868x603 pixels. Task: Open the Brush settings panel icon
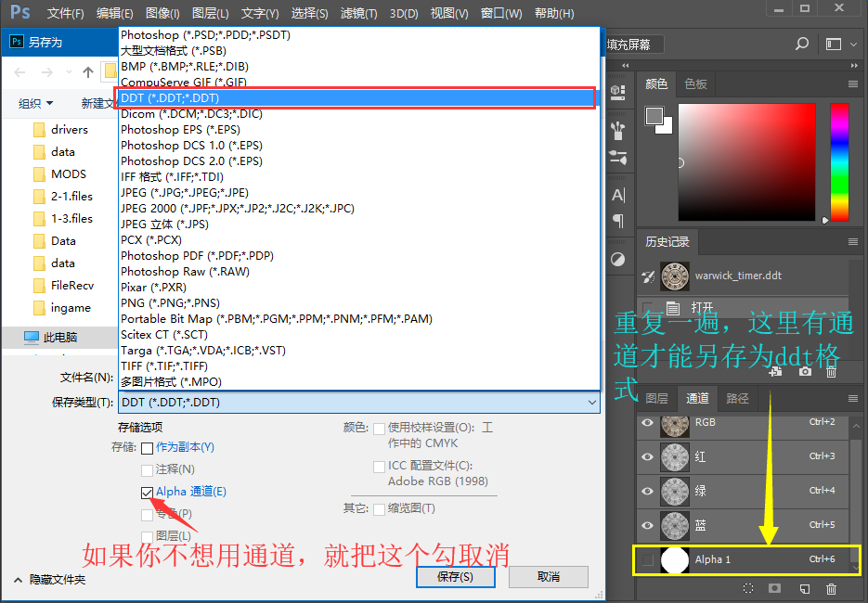[x=617, y=158]
